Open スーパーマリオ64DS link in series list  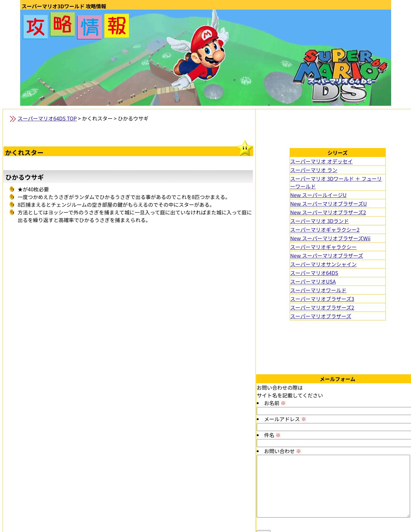314,273
